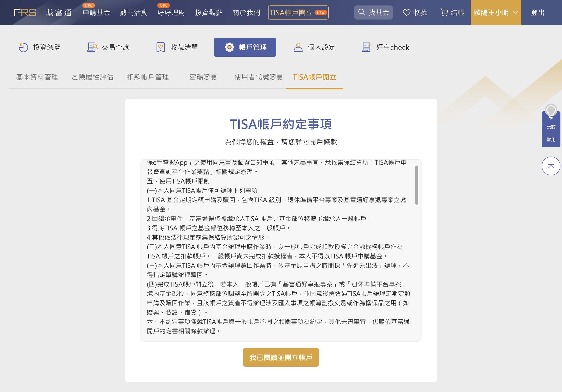Click the 帳戶管理 gear icon
This screenshot has width=562, height=392.
229,47
